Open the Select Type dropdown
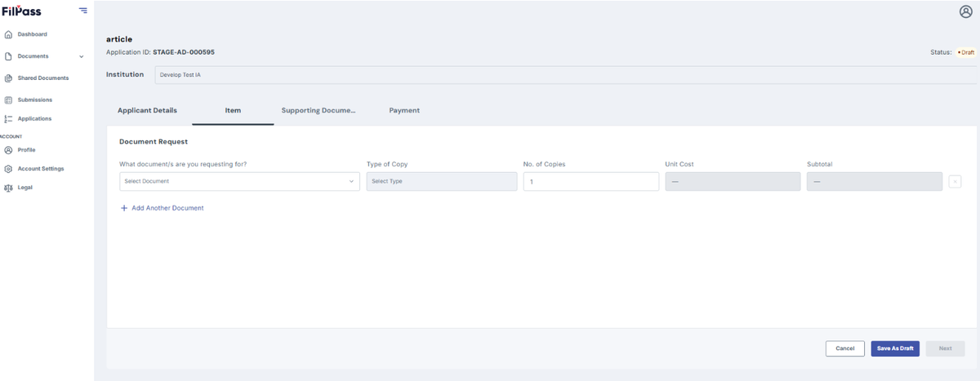Image resolution: width=980 pixels, height=381 pixels. pyautogui.click(x=442, y=181)
